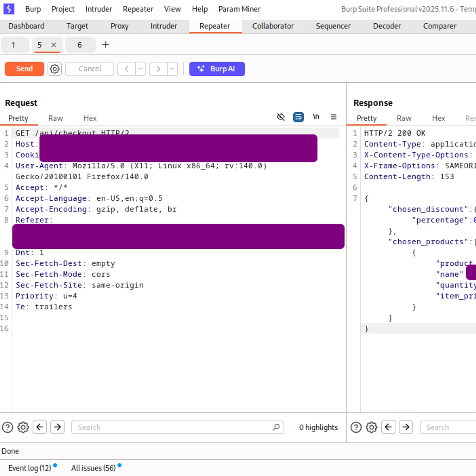Viewport: 476px width, 476px height.
Task: Switch request view to Raw
Action: (x=56, y=118)
